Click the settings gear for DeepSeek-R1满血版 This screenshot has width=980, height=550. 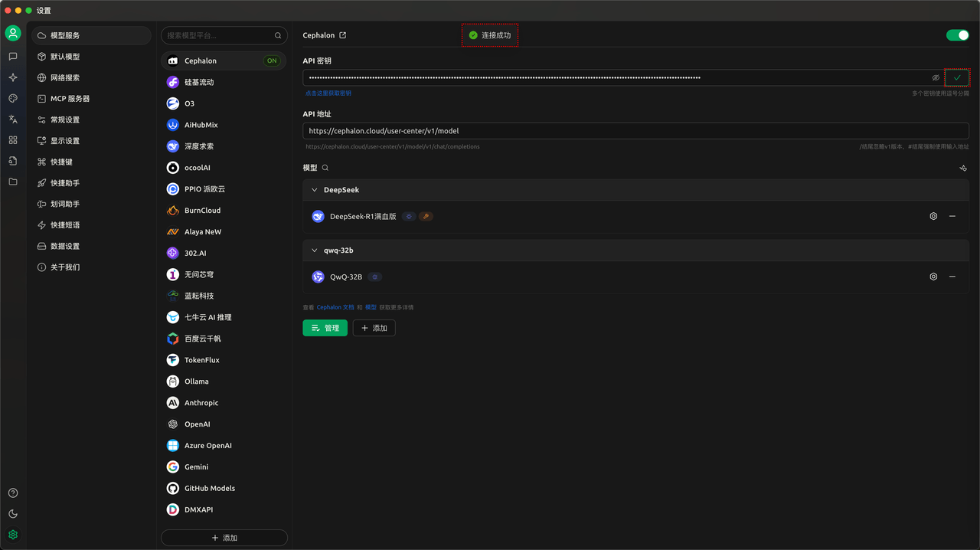933,217
